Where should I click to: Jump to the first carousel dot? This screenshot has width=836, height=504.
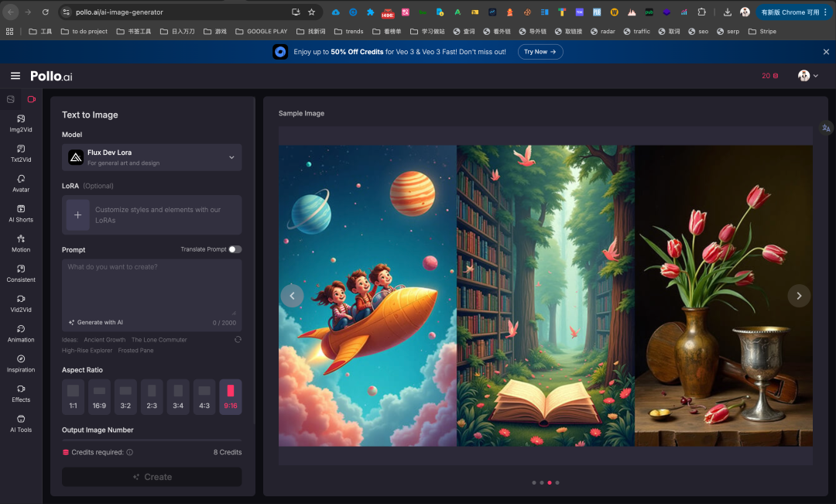pos(533,482)
